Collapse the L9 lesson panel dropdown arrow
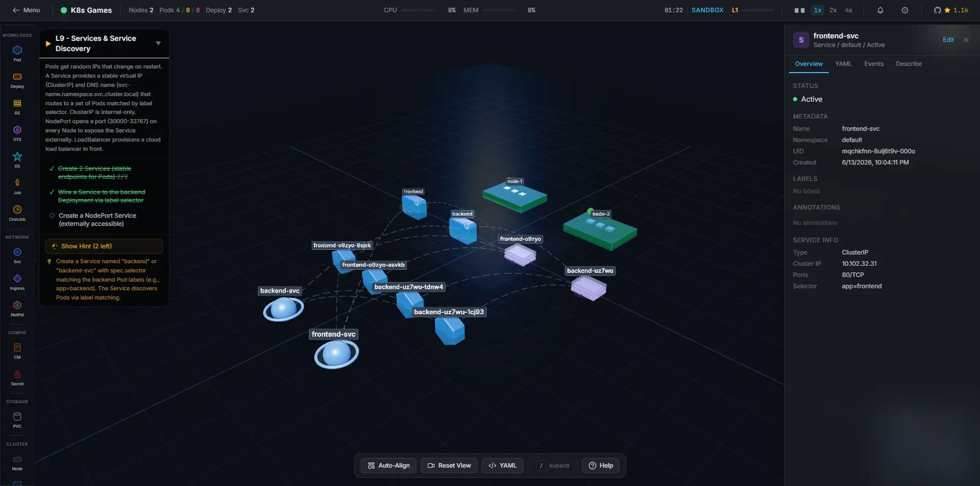 (158, 43)
